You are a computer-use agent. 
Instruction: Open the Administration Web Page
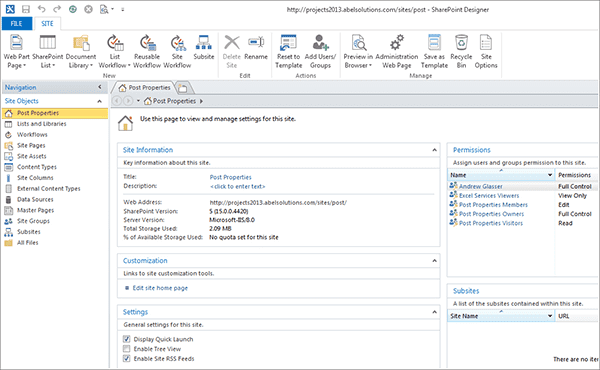pos(397,52)
